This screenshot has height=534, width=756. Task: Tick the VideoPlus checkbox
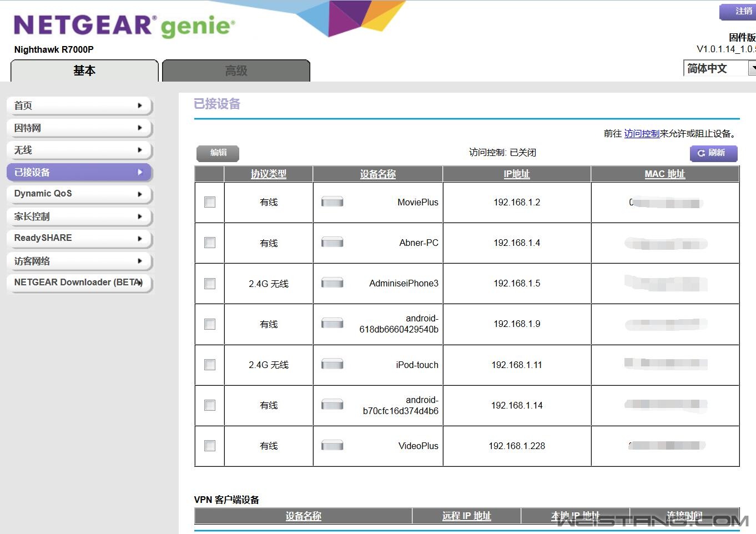tap(210, 446)
